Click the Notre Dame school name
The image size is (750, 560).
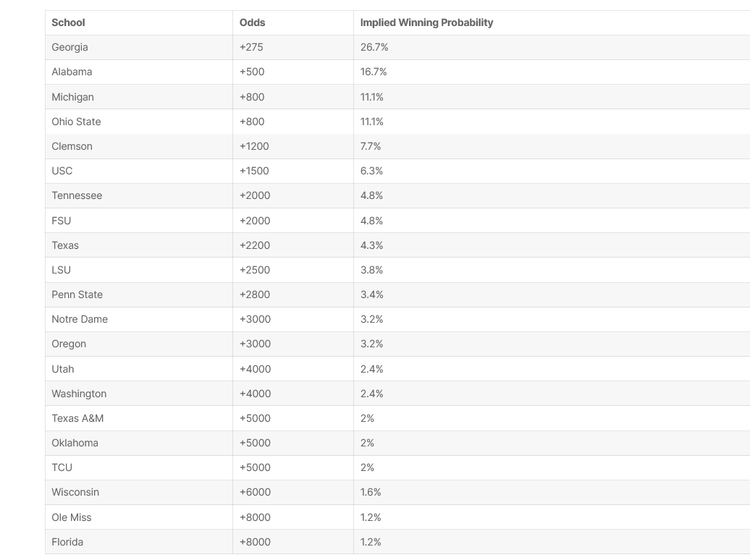pos(80,319)
